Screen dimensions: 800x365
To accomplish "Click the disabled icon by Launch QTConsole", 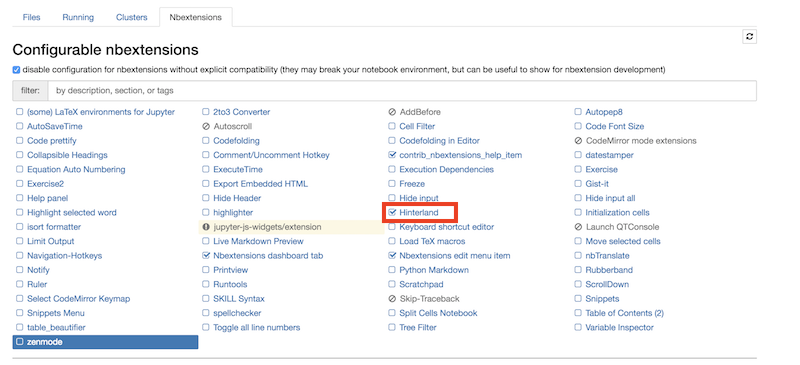I will tap(578, 227).
